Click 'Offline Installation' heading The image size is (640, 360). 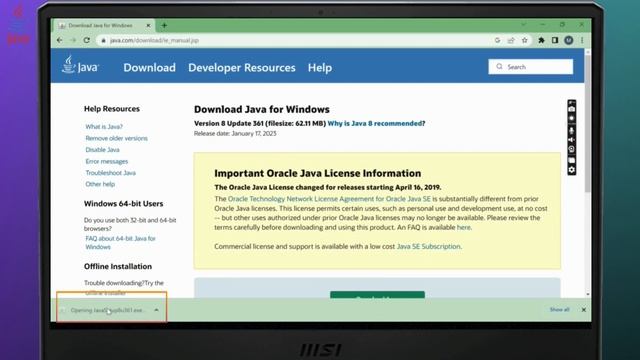[x=118, y=267]
